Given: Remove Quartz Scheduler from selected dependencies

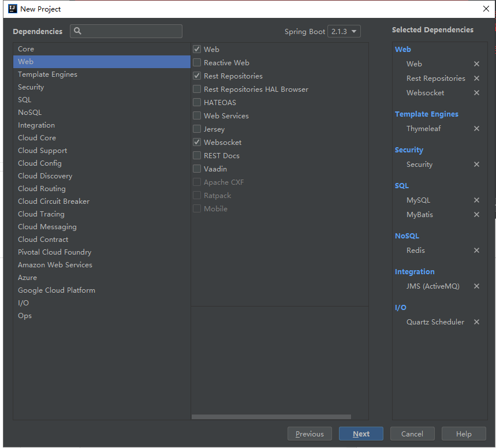Looking at the screenshot, I should (x=476, y=322).
